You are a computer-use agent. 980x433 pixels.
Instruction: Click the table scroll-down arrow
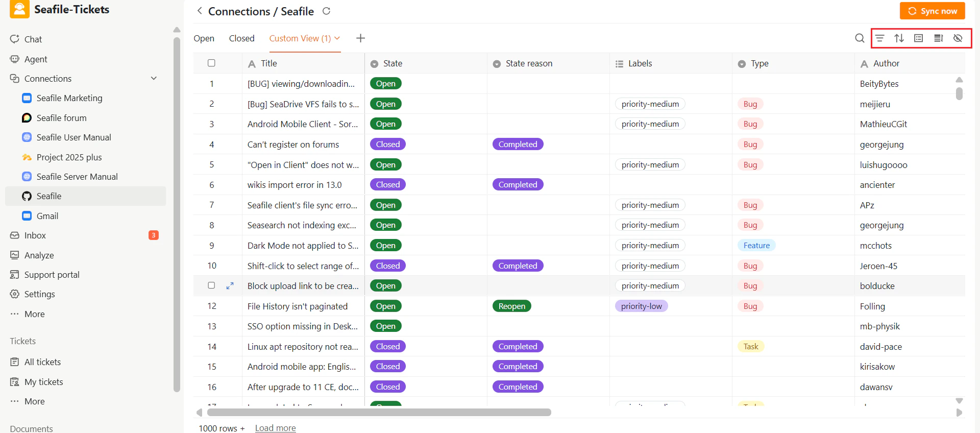tap(959, 401)
